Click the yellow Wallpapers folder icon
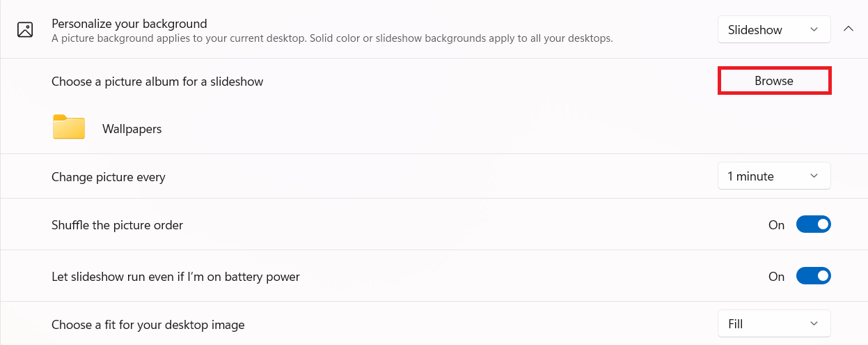Viewport: 868px width, 345px height. pyautogui.click(x=69, y=128)
